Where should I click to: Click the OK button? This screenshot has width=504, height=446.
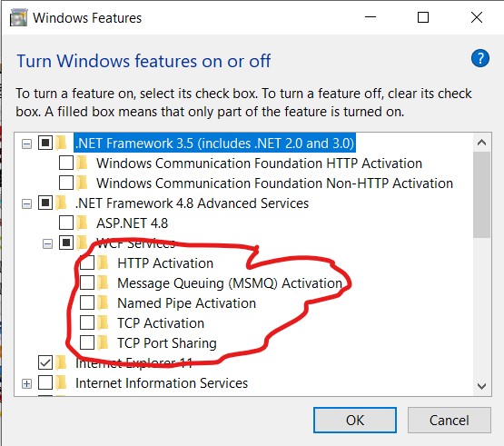[355, 421]
